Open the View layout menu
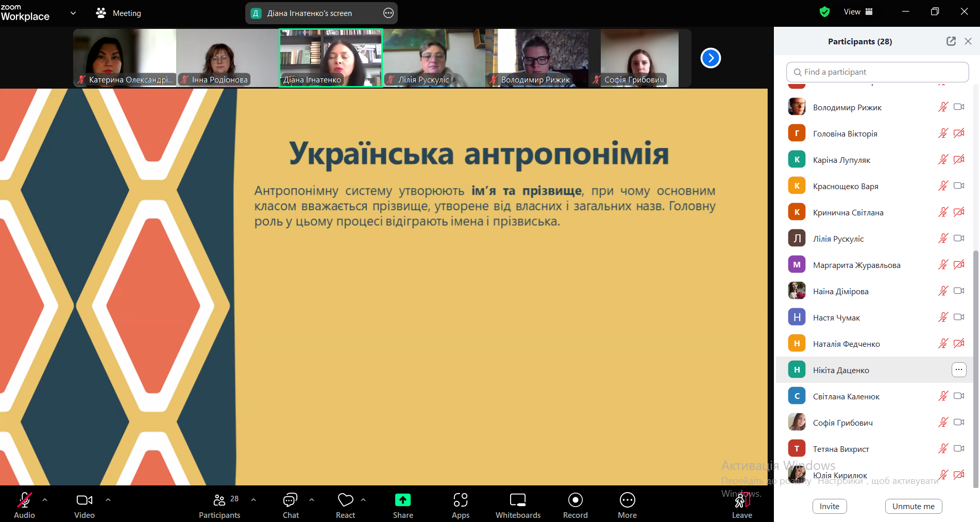The width and height of the screenshot is (980, 522). point(858,12)
